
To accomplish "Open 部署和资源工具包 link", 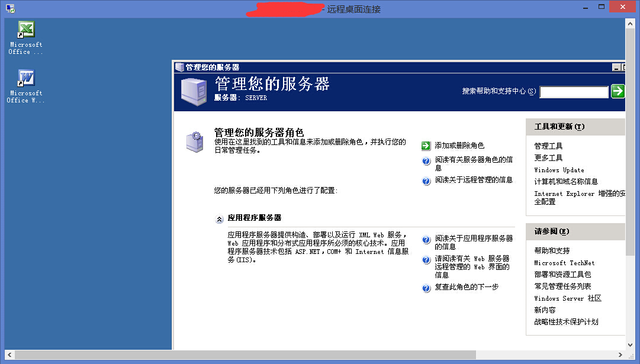I will coord(562,274).
